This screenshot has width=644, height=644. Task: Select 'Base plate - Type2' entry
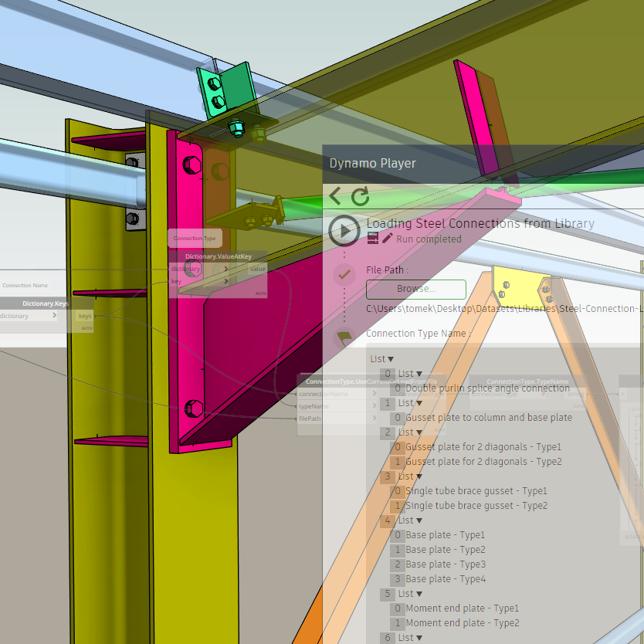(446, 550)
